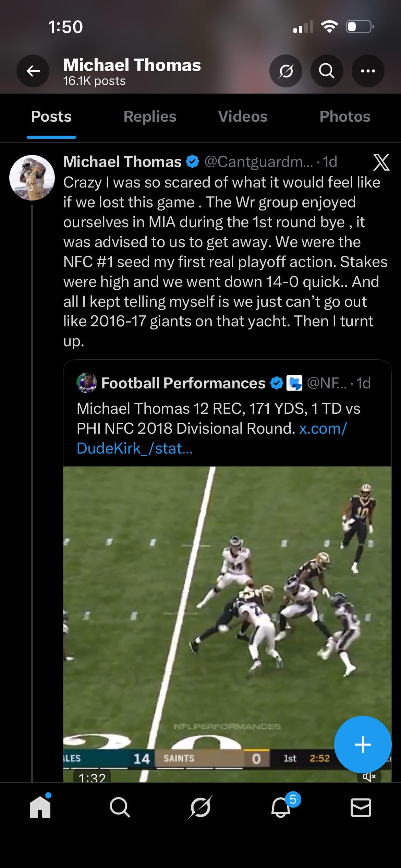
Task: Select the Photos tab
Action: (x=345, y=117)
